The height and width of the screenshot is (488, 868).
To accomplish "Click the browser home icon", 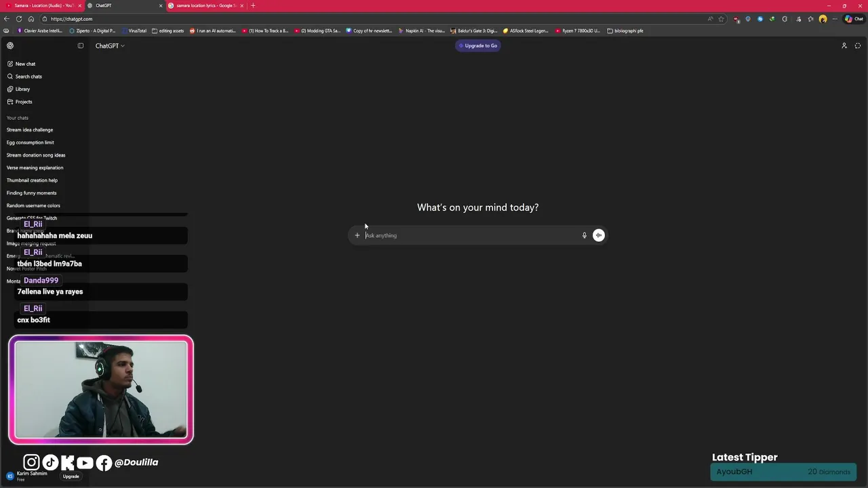I will 31,19.
